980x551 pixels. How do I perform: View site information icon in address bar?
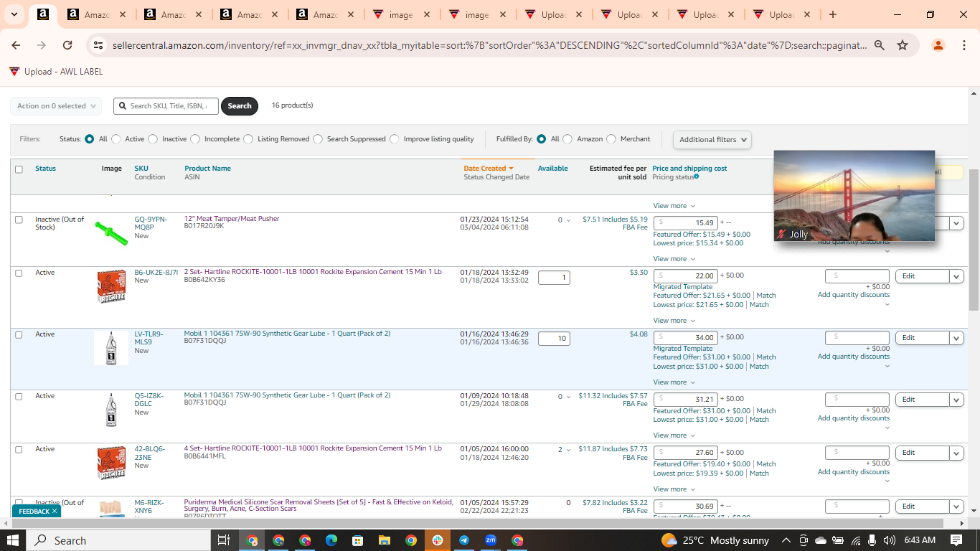point(98,45)
